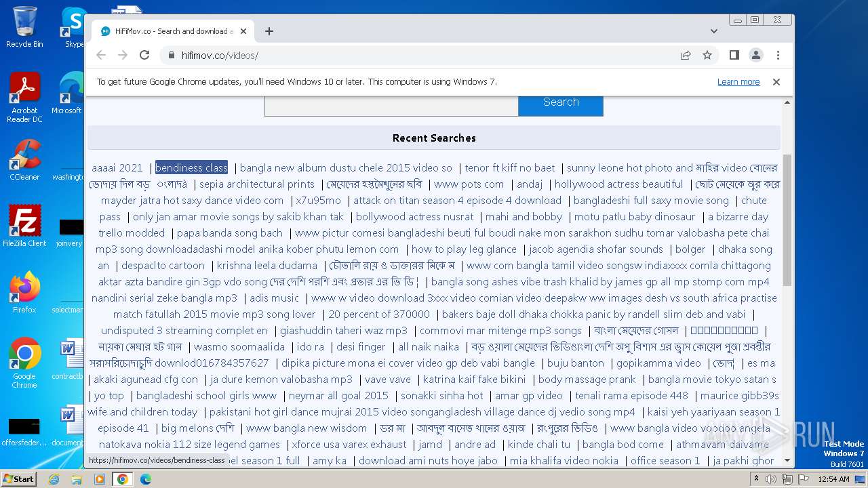Click the vertical scrollbar thumb
The height and width of the screenshot is (488, 868).
[x=787, y=220]
